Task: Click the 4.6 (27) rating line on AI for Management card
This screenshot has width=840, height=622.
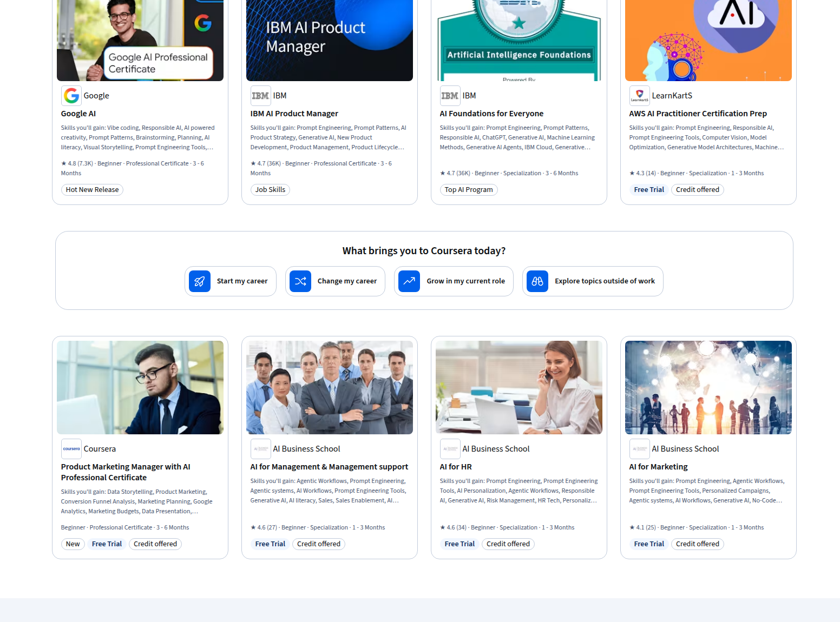Action: [318, 528]
